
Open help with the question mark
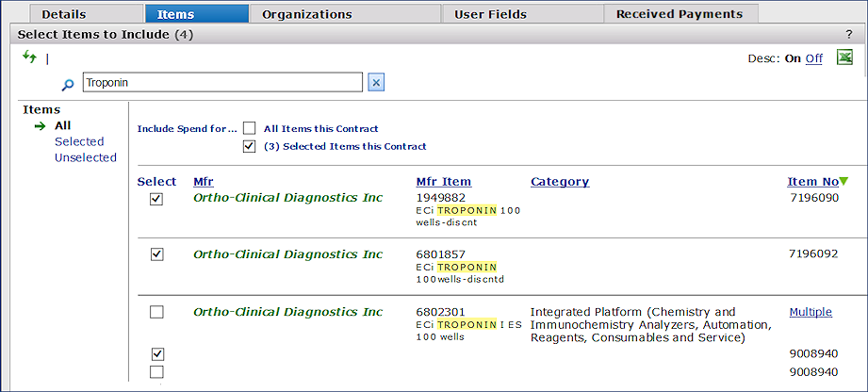(848, 34)
